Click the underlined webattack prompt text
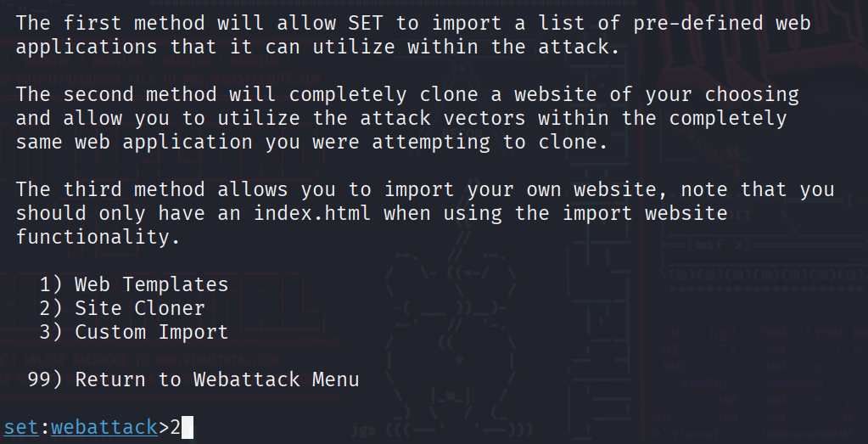 pyautogui.click(x=104, y=427)
